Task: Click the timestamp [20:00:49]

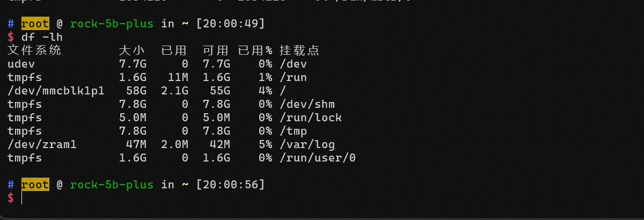Action: pyautogui.click(x=231, y=24)
